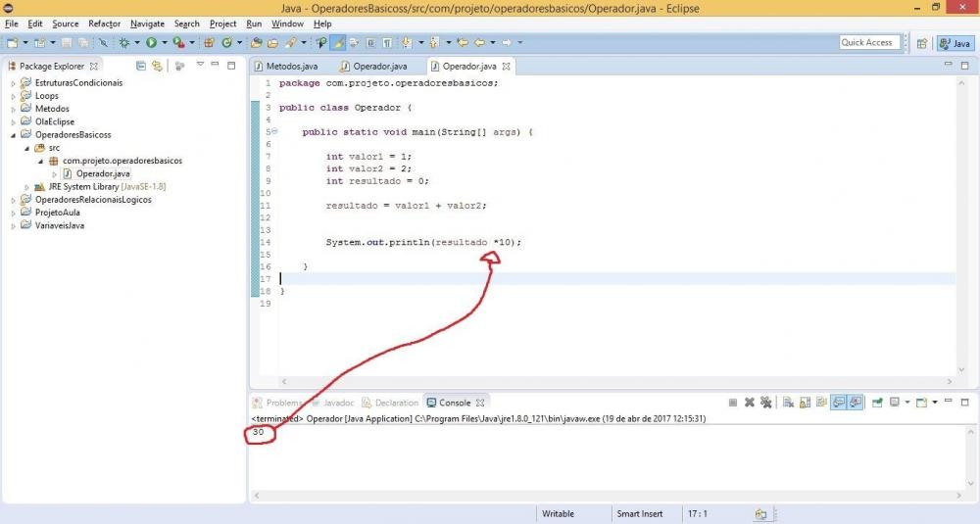980x524 pixels.
Task: Switch to the Metodos.java editor tab
Action: coord(291,67)
